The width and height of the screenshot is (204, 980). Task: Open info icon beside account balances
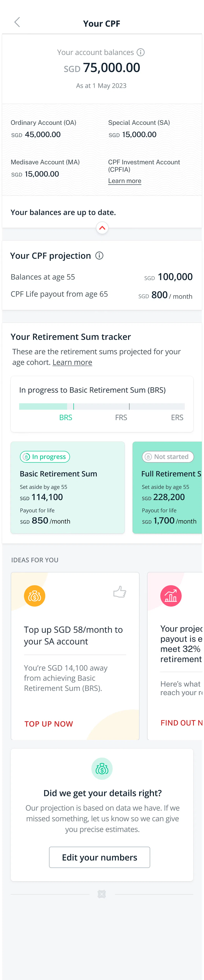pos(141,52)
